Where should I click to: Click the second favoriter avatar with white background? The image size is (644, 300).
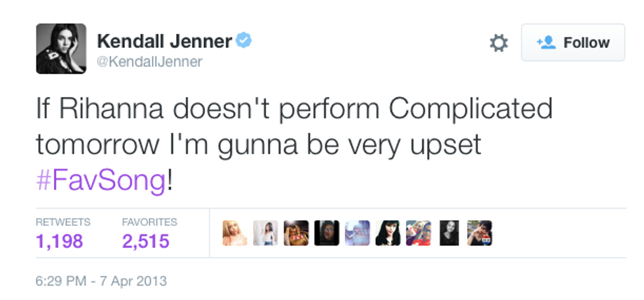[x=265, y=233]
